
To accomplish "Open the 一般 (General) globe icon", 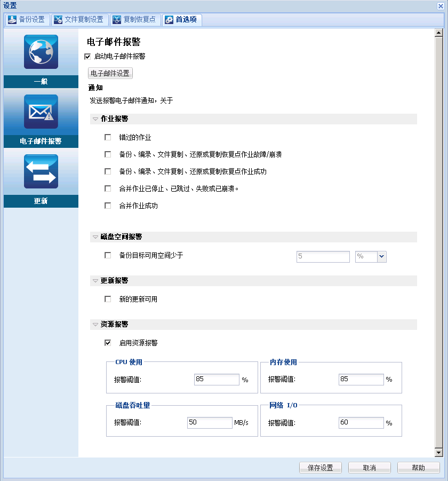I will point(41,52).
